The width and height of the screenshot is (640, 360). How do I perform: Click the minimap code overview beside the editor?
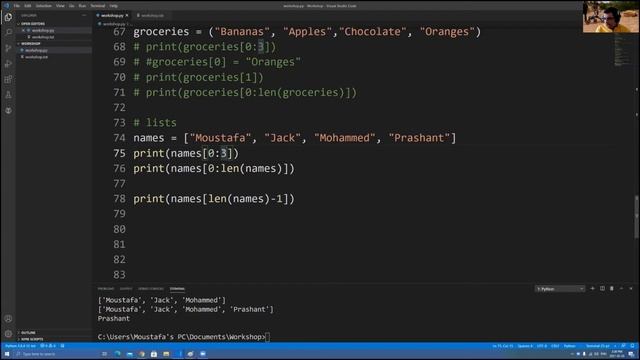623,49
